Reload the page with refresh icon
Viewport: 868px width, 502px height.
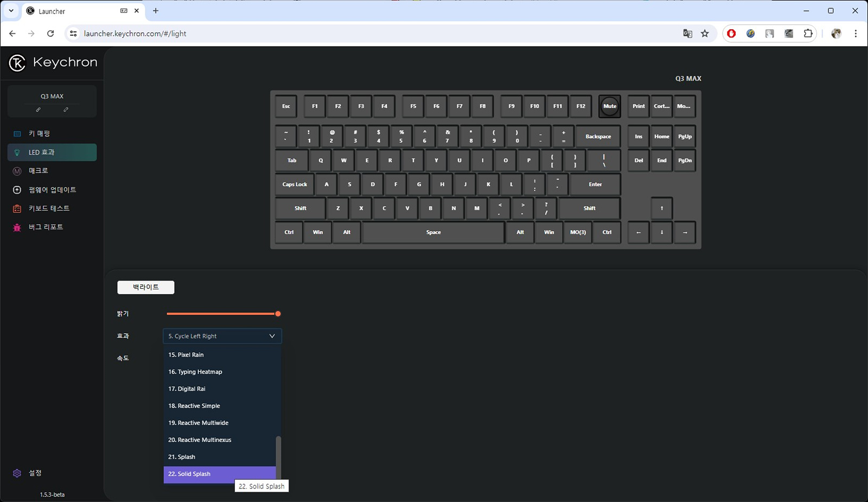(50, 34)
